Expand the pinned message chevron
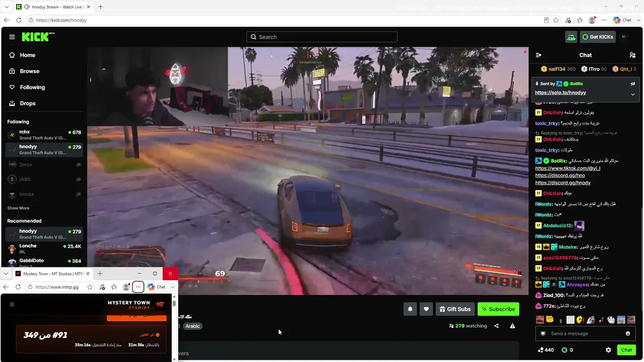Image resolution: width=644 pixels, height=362 pixels. tap(633, 94)
